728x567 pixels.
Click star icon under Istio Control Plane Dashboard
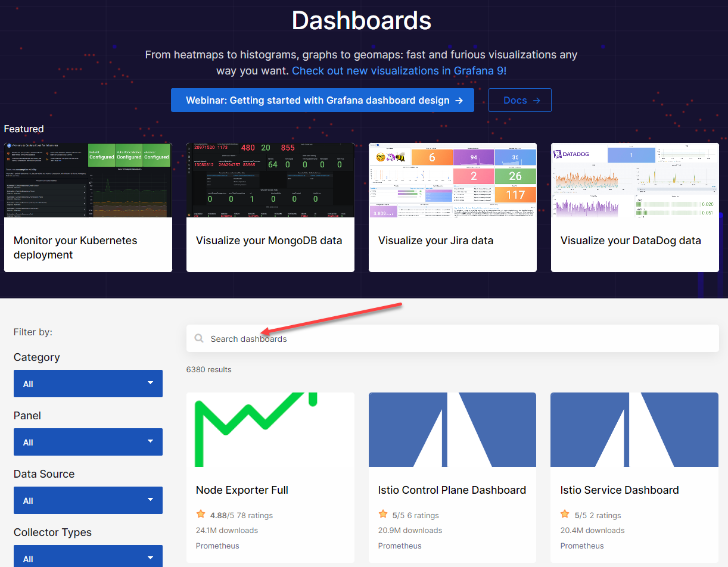click(x=383, y=515)
